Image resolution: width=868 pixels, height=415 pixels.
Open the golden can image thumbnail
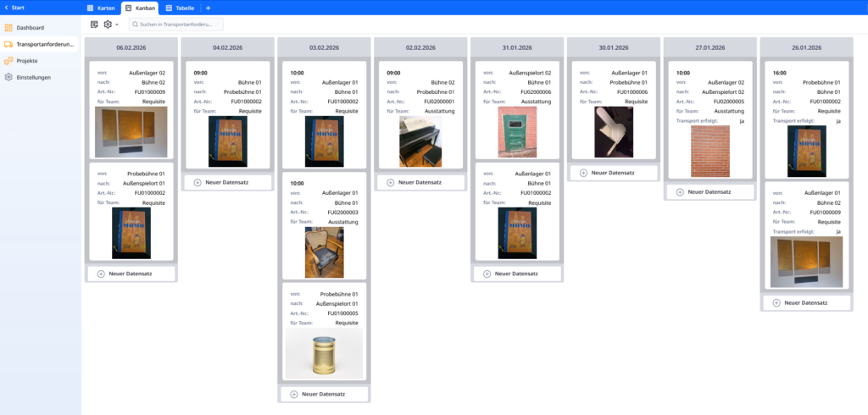click(324, 353)
